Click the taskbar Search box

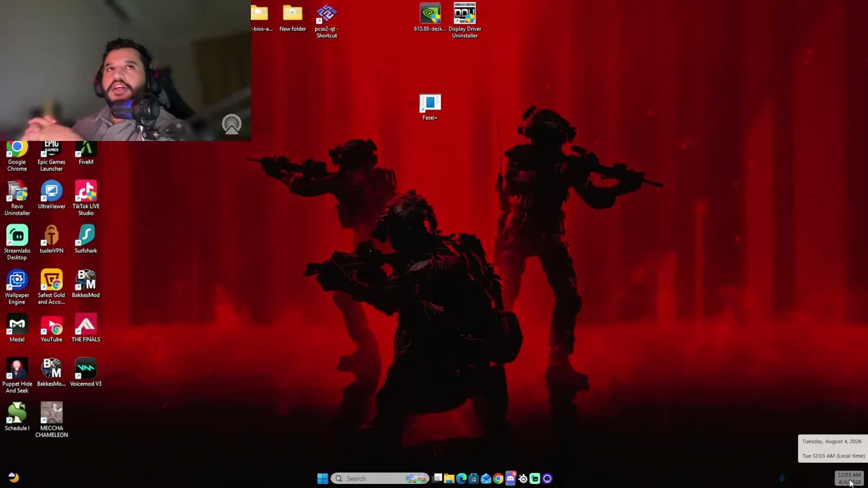pyautogui.click(x=380, y=479)
